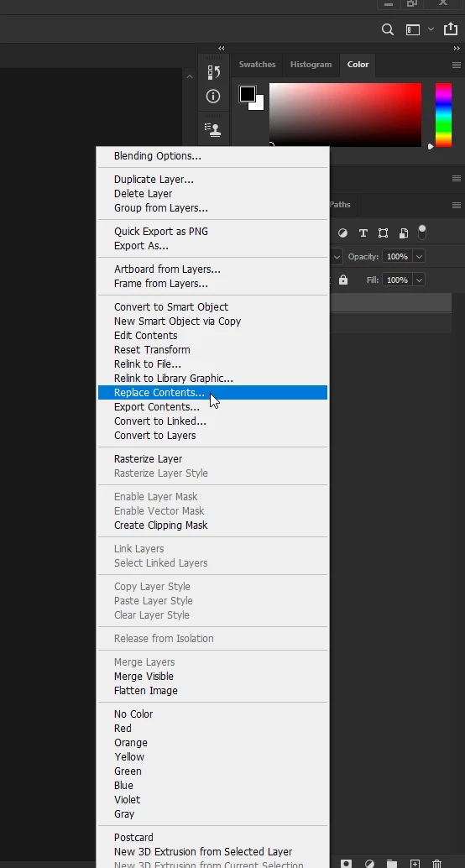Image resolution: width=465 pixels, height=868 pixels.
Task: Open the Clone Source panel icon
Action: click(x=213, y=129)
